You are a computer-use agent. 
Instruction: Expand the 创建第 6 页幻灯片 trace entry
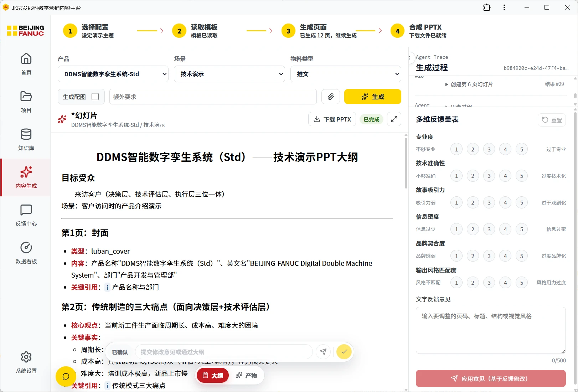[469, 84]
